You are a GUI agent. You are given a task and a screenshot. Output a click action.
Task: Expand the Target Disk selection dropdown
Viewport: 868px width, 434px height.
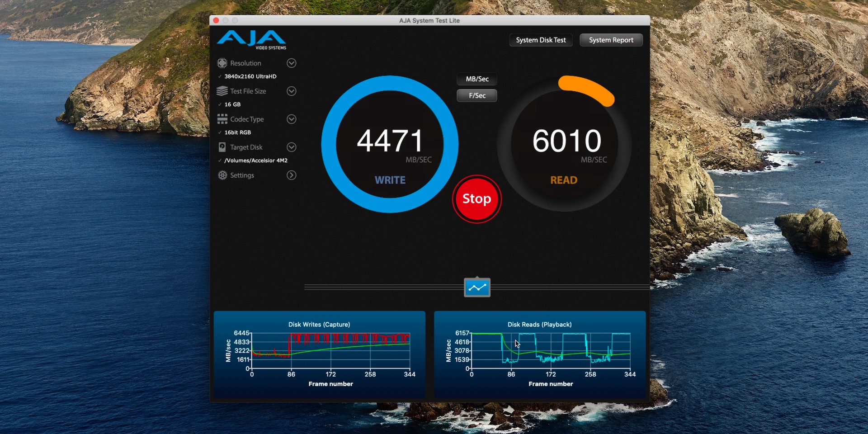[292, 147]
